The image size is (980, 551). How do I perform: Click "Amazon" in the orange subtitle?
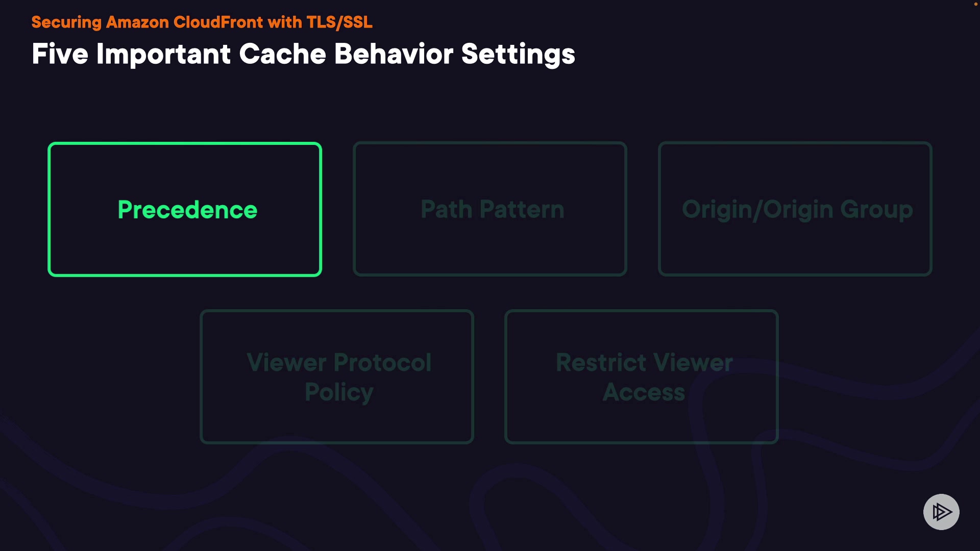coord(137,22)
